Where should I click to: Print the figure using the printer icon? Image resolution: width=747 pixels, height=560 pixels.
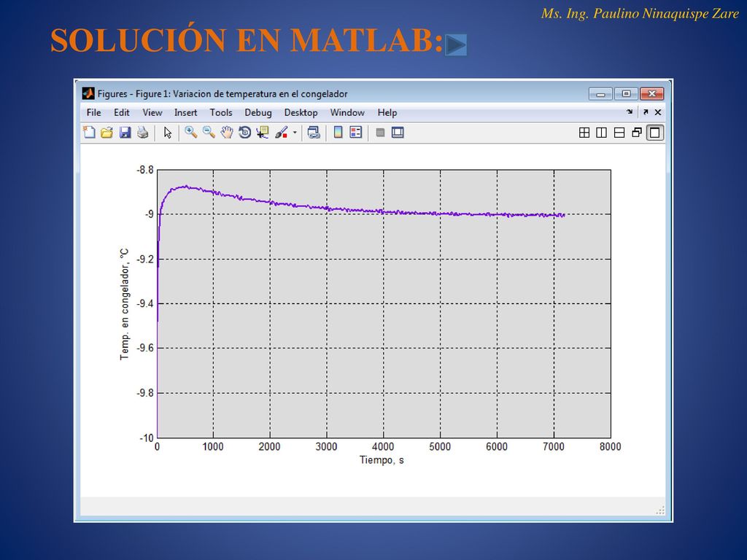(142, 133)
